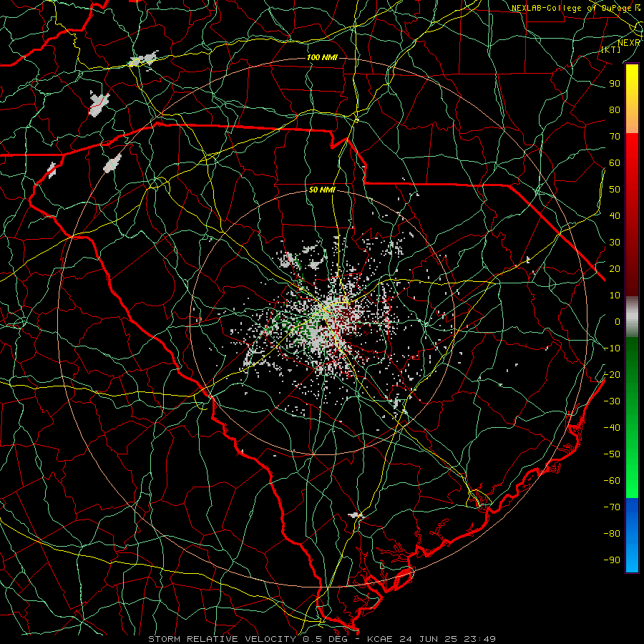Click the -70 legend value
This screenshot has height=644, width=644.
coord(612,507)
